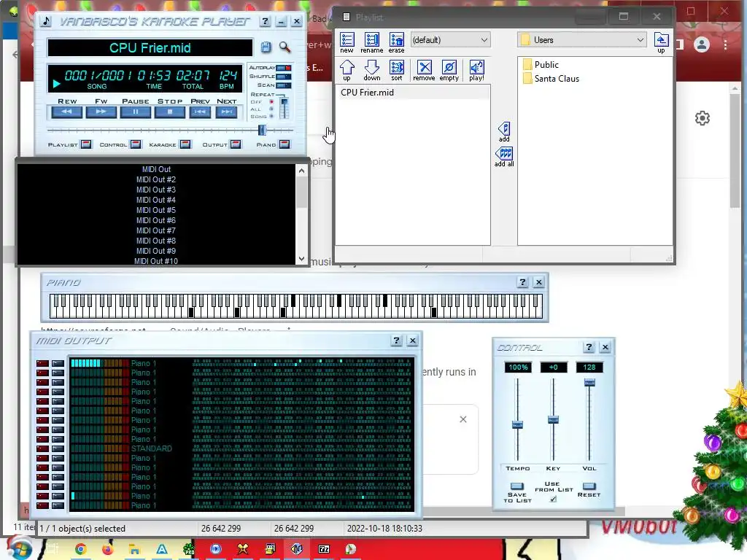The height and width of the screenshot is (560, 747).
Task: Toggle the Autoplay switch
Action: tap(284, 68)
